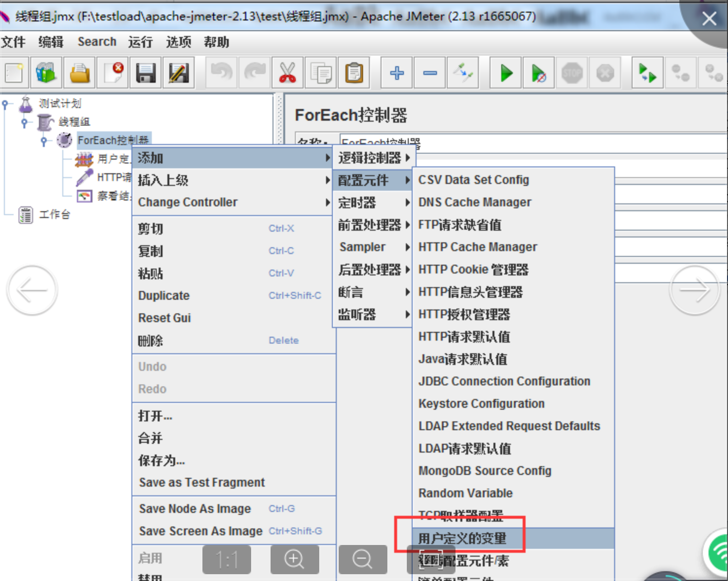This screenshot has height=581, width=728.
Task: Expand the 前置处理器 submenu
Action: point(373,225)
